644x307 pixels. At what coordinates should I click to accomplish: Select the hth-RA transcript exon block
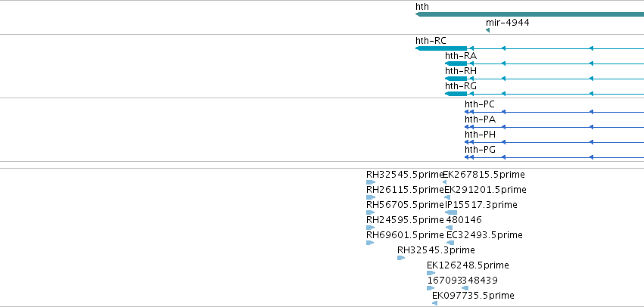point(456,64)
